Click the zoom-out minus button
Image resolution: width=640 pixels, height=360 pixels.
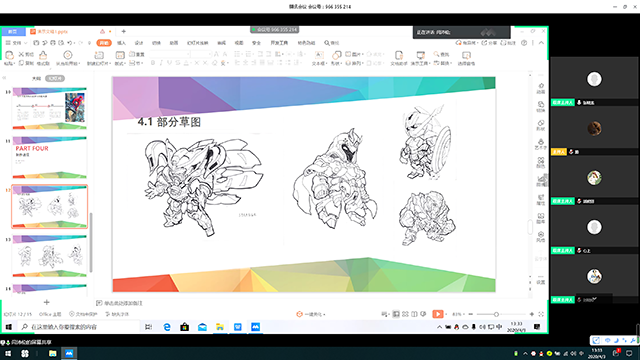click(x=471, y=314)
